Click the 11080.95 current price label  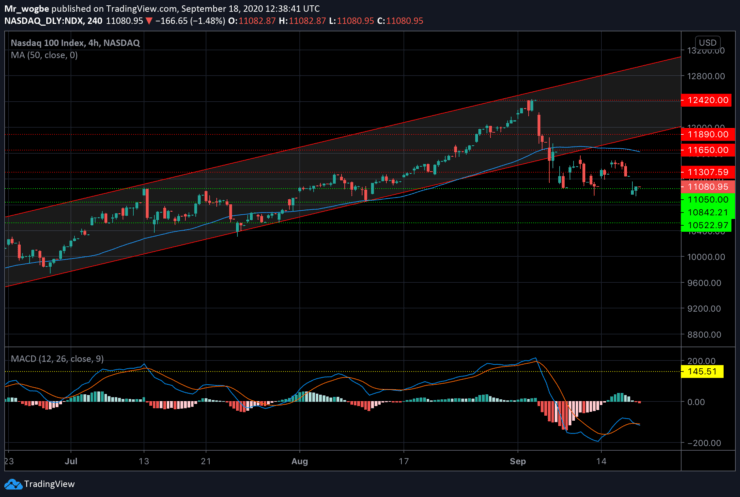click(x=708, y=187)
